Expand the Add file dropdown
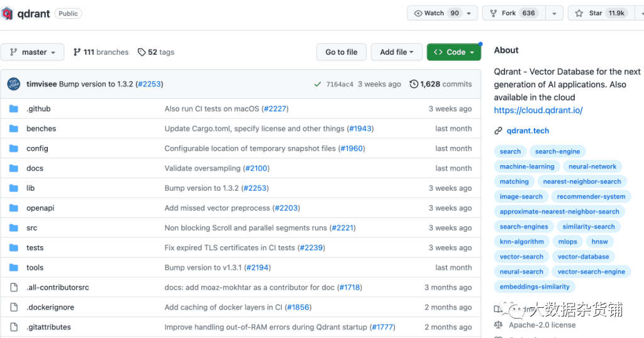 (x=396, y=52)
